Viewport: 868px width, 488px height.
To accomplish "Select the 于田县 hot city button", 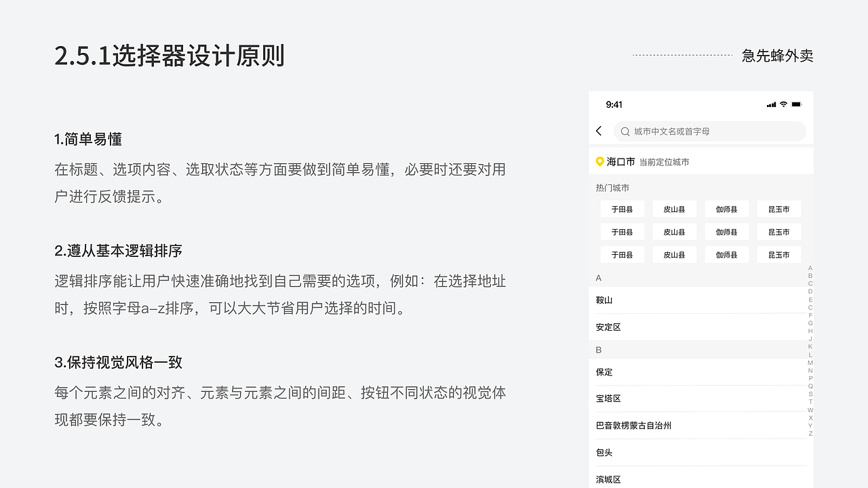I will [622, 209].
